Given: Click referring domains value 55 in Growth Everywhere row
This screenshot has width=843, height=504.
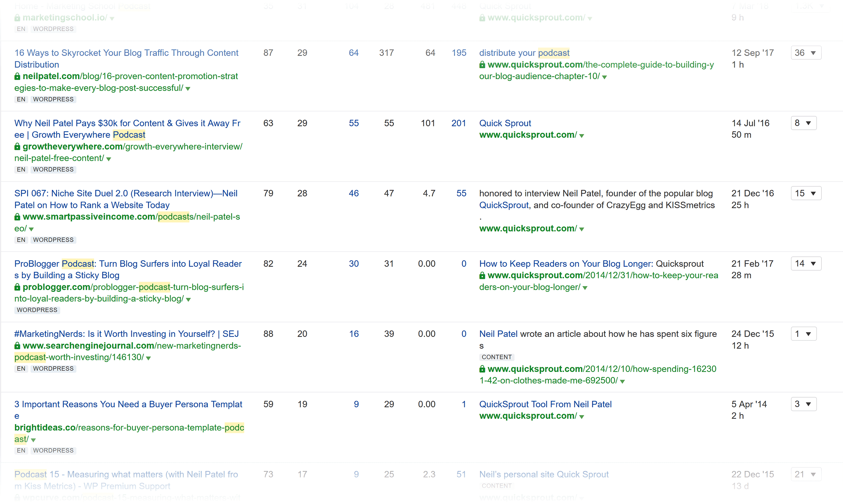Looking at the screenshot, I should pyautogui.click(x=354, y=123).
